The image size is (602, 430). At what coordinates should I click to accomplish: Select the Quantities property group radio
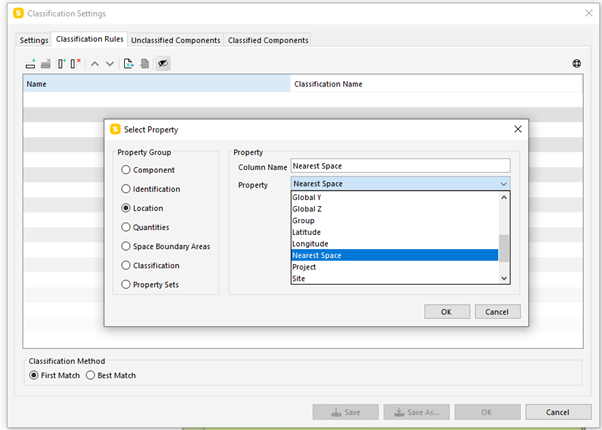pos(126,227)
